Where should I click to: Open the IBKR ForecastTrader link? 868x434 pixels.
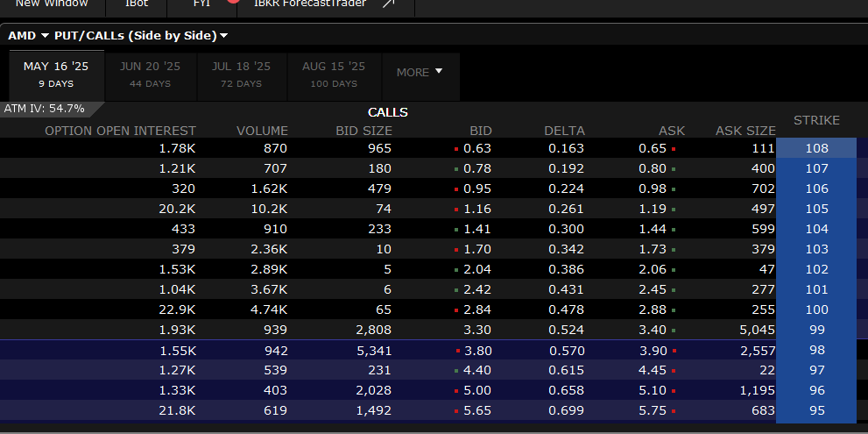pos(309,4)
